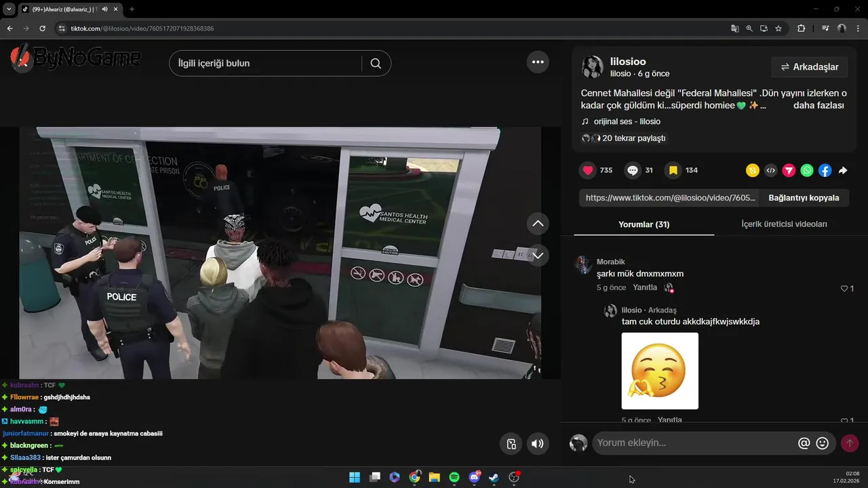Open lilosioo's profile avatar
The image size is (868, 488).
click(x=593, y=66)
